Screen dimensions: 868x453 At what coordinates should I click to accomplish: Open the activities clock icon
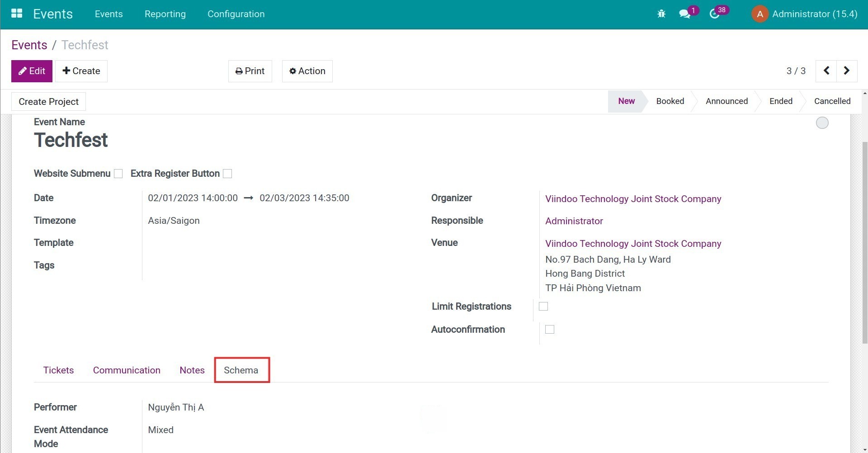714,14
